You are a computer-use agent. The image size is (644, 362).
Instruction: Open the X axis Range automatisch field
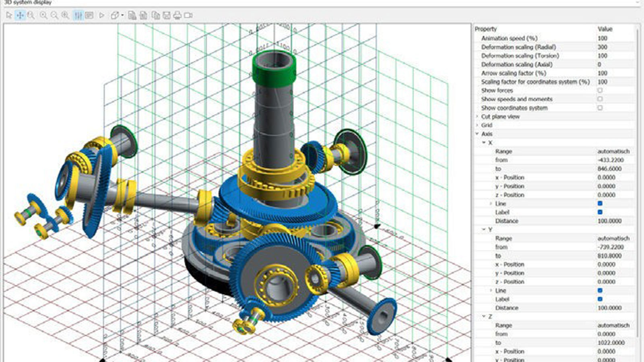tap(613, 151)
